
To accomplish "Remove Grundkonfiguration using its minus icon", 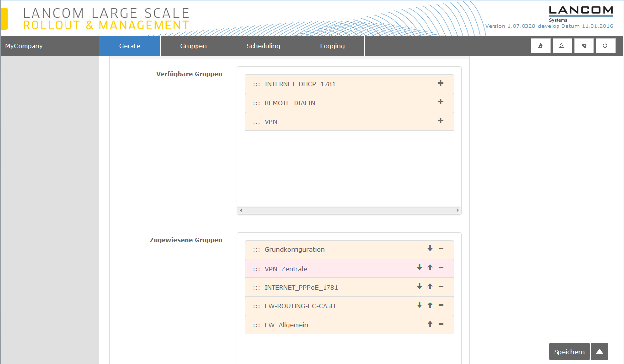I will coord(441,249).
